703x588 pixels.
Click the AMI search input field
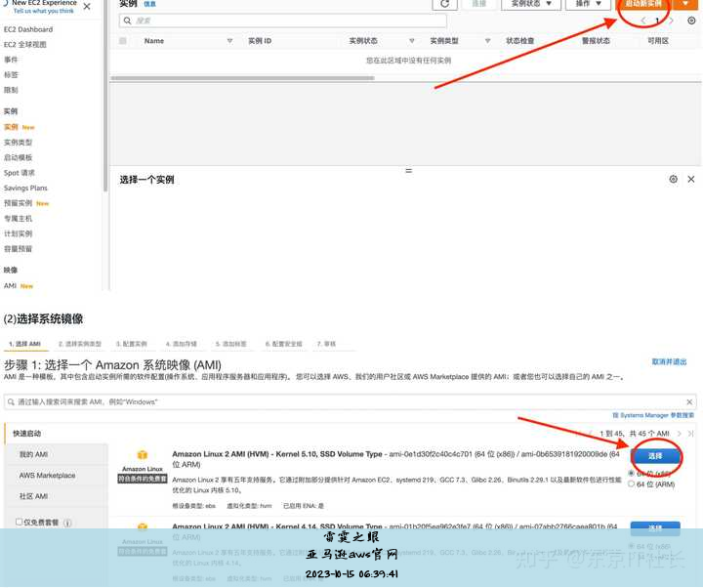pyautogui.click(x=351, y=401)
